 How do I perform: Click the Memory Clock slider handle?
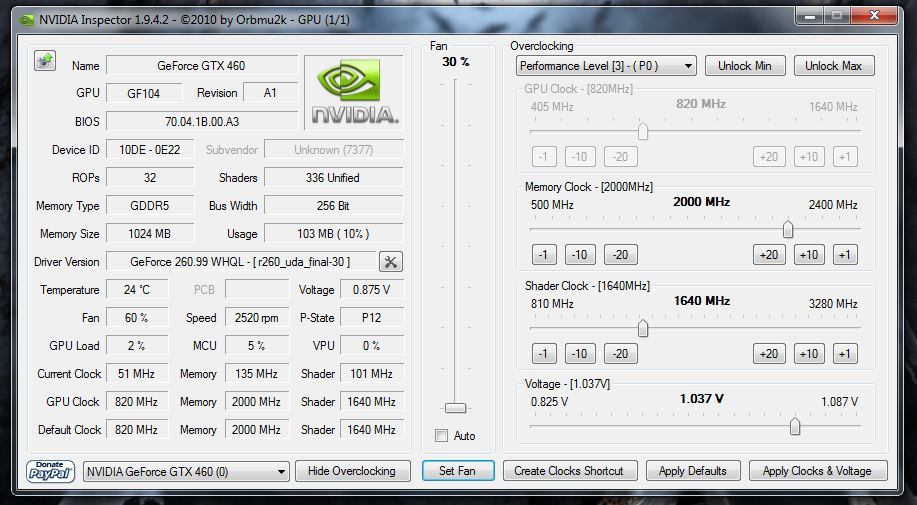(788, 229)
